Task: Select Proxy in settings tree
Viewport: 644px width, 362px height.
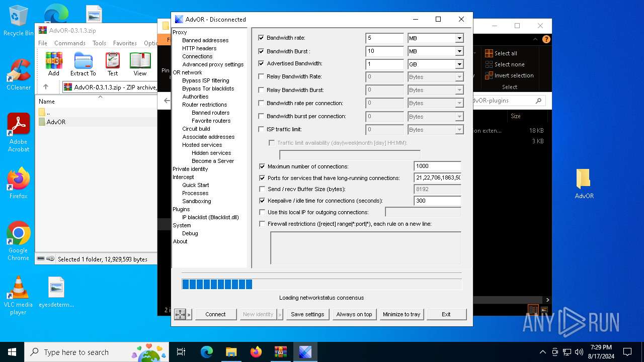Action: 180,32
